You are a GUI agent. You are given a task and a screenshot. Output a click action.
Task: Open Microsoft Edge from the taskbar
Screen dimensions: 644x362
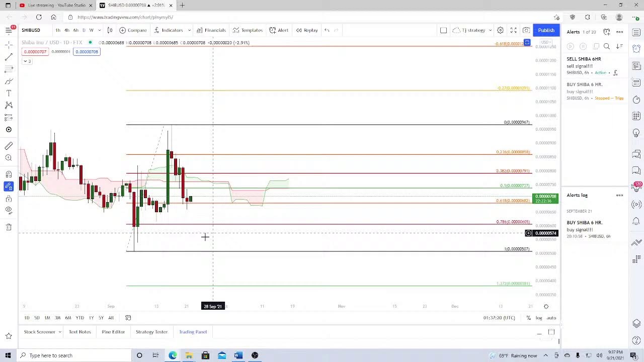[173, 355]
